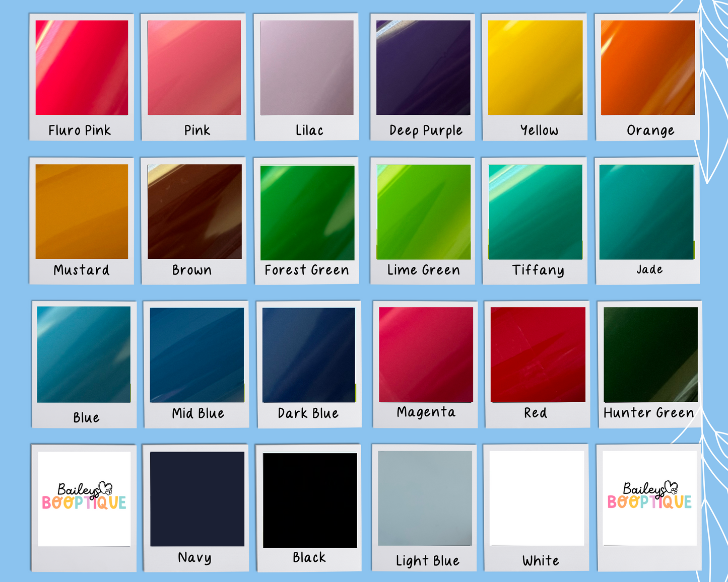
Task: Click the bottom-right Baileys Booptique logo
Action: (649, 498)
